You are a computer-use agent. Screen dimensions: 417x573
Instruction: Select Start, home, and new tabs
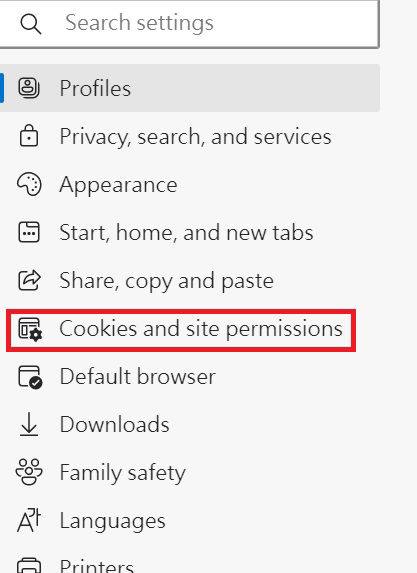tap(190, 233)
